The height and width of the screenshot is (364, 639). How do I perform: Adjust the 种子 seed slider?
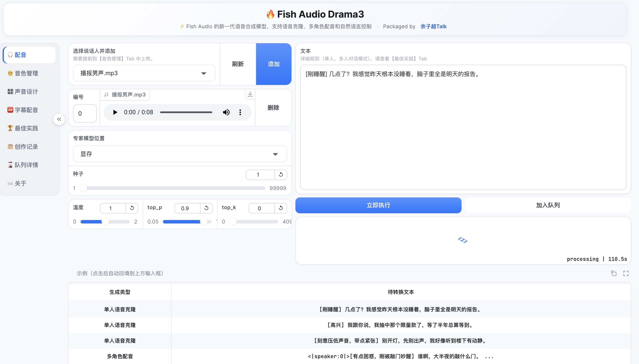[172, 188]
